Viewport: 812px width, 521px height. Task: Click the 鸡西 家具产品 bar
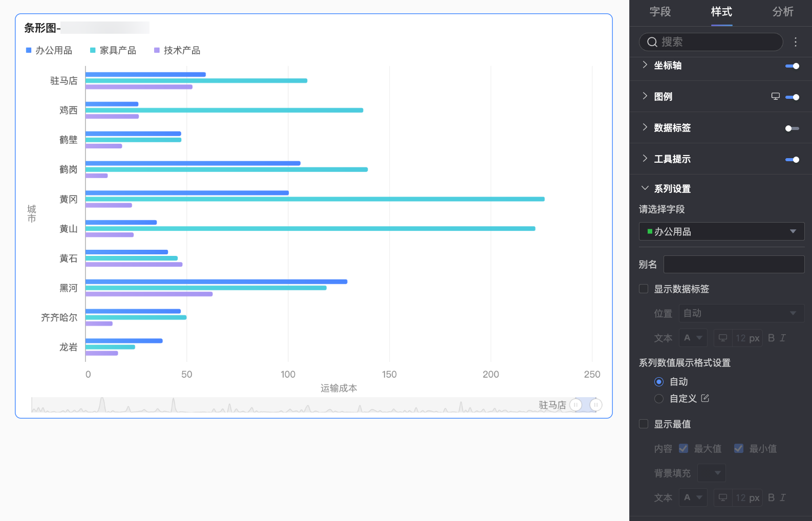coord(224,110)
